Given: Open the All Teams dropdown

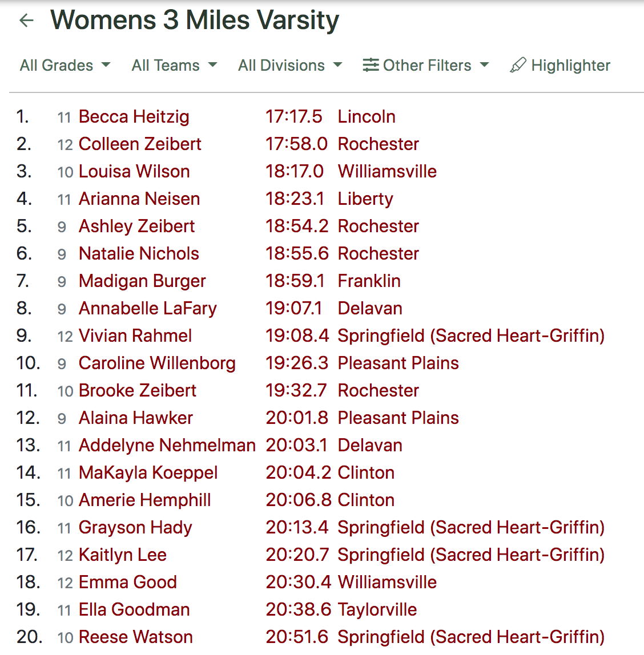Looking at the screenshot, I should 174,65.
